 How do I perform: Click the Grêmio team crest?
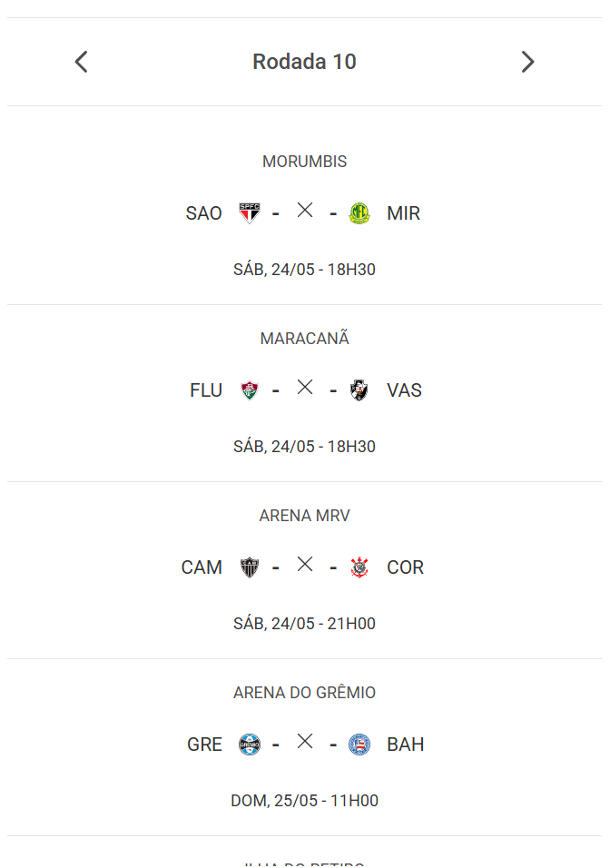tap(249, 745)
